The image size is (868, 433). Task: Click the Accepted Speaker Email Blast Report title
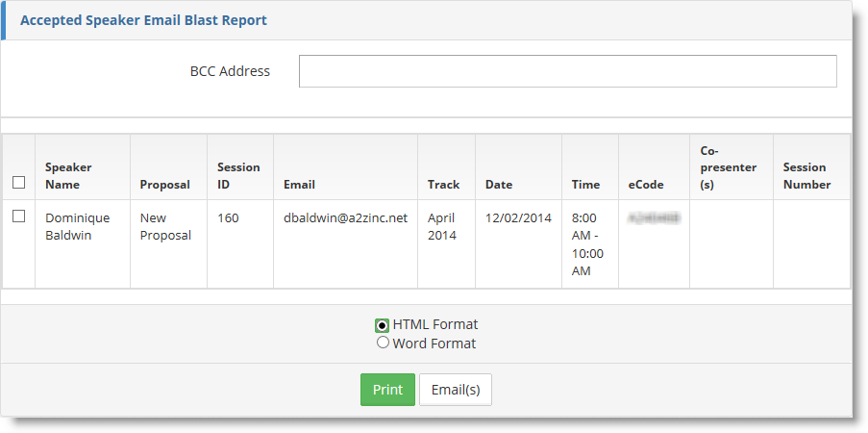click(x=143, y=20)
